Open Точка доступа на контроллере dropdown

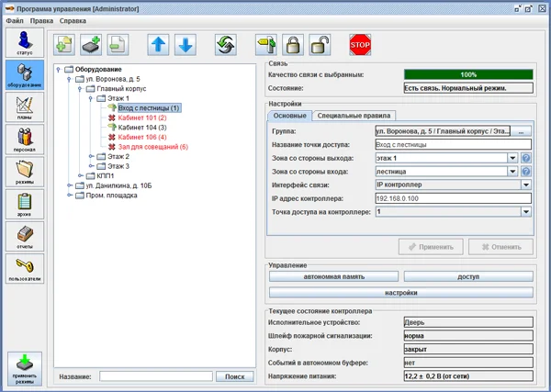click(x=526, y=211)
